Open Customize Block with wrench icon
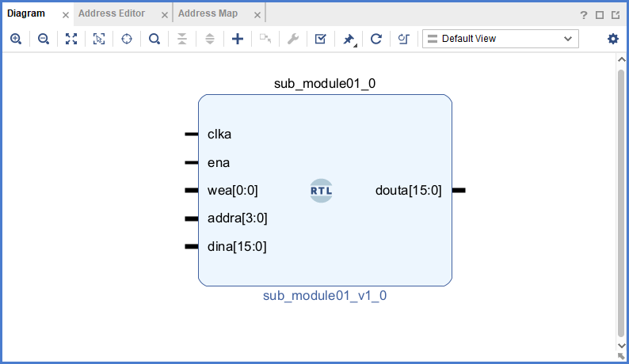629x364 pixels. 293,39
